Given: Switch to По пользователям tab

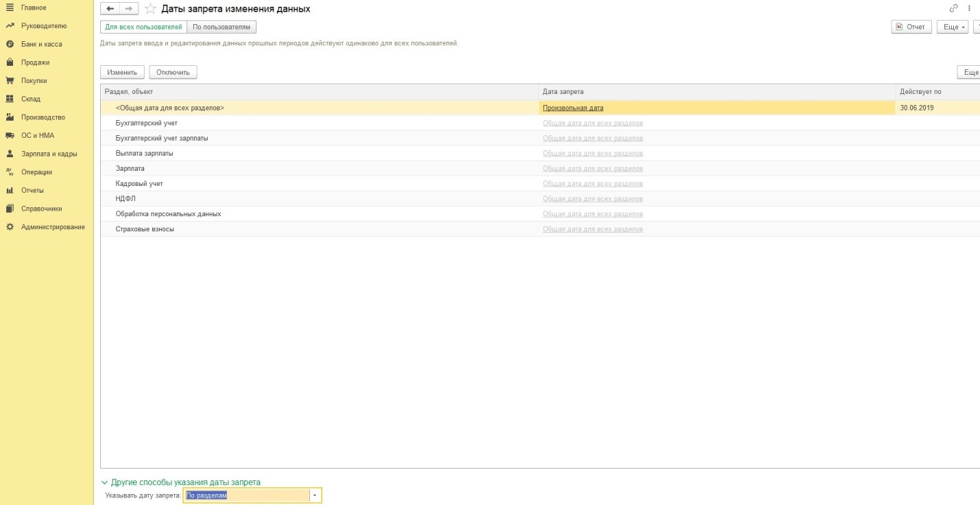Looking at the screenshot, I should (222, 27).
